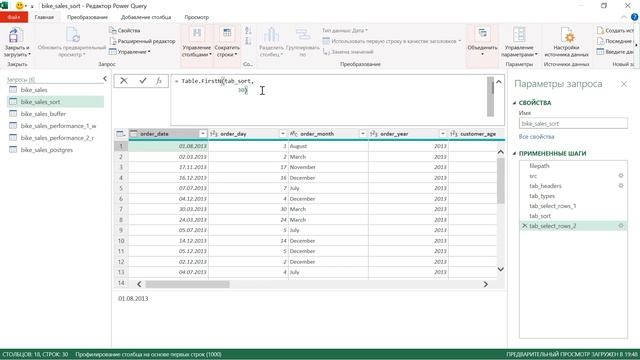Screen dimensions: 640x360
Task: Click the cell 01.08.2013 in row 1
Action: point(168,146)
